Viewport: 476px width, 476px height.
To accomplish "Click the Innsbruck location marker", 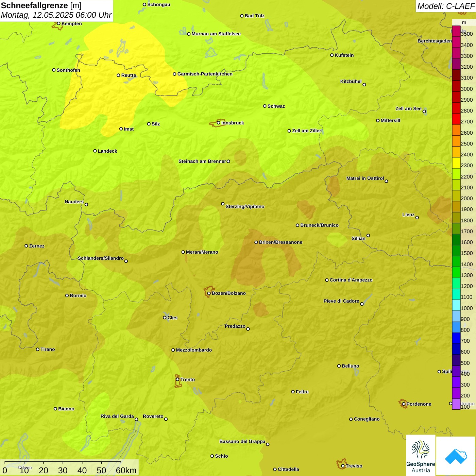I will 219,123.
